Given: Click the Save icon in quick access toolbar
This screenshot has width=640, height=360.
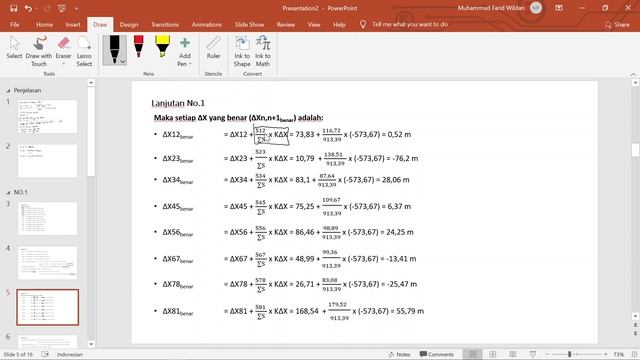Looking at the screenshot, I should coord(13,8).
